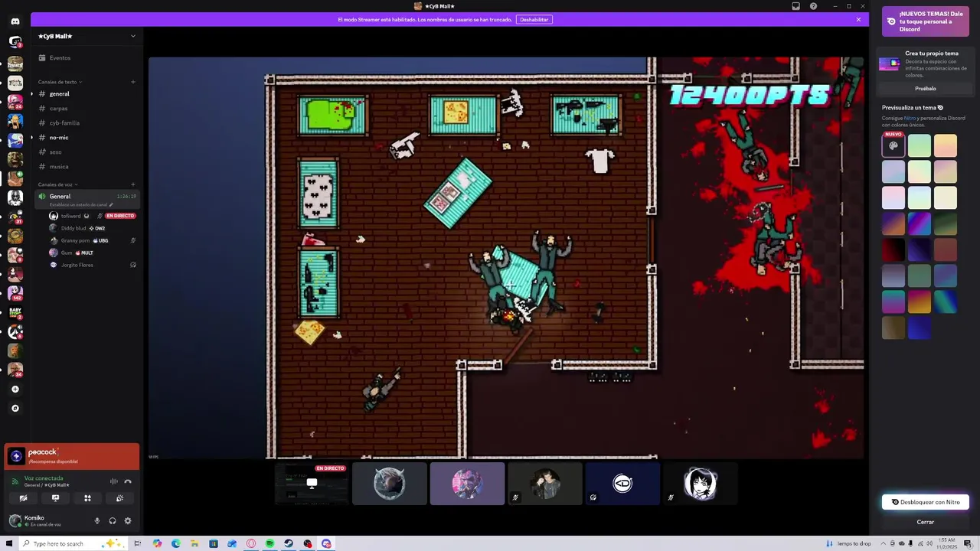980x551 pixels.
Task: Click the Deshabilitar button in banner
Action: (534, 19)
